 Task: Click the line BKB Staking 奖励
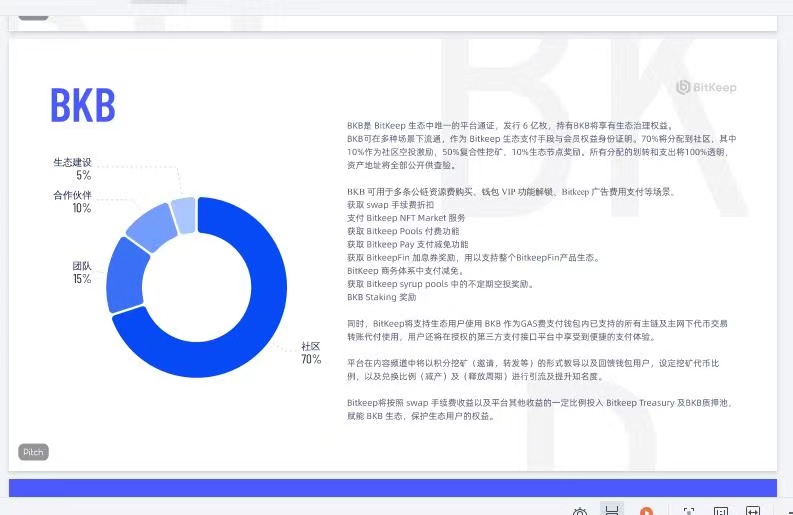point(382,297)
